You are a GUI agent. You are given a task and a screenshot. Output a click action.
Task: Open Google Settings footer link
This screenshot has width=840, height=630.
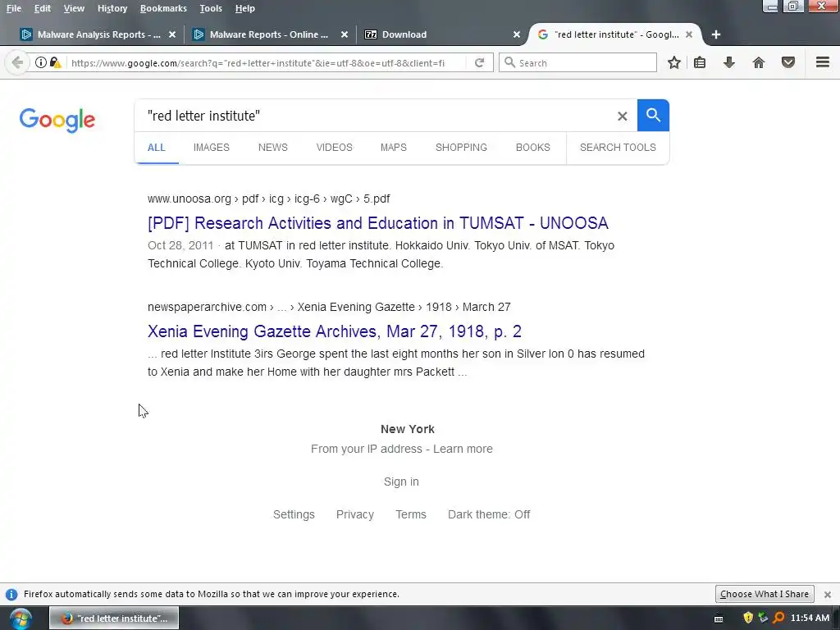pos(294,514)
